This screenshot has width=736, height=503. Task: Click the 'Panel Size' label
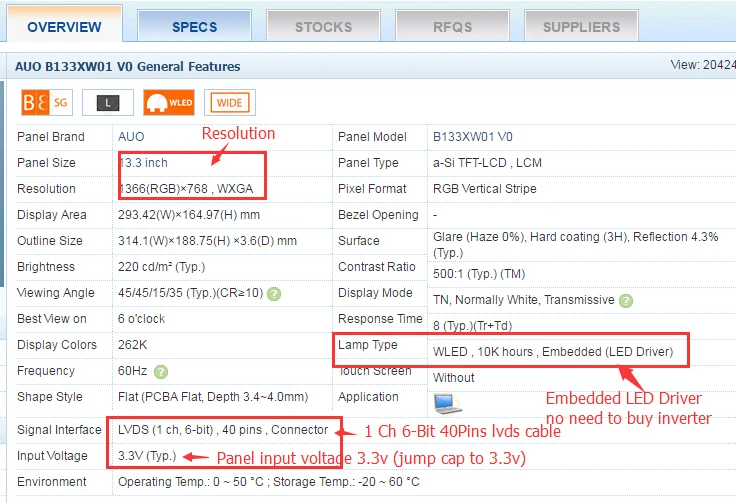tap(46, 162)
